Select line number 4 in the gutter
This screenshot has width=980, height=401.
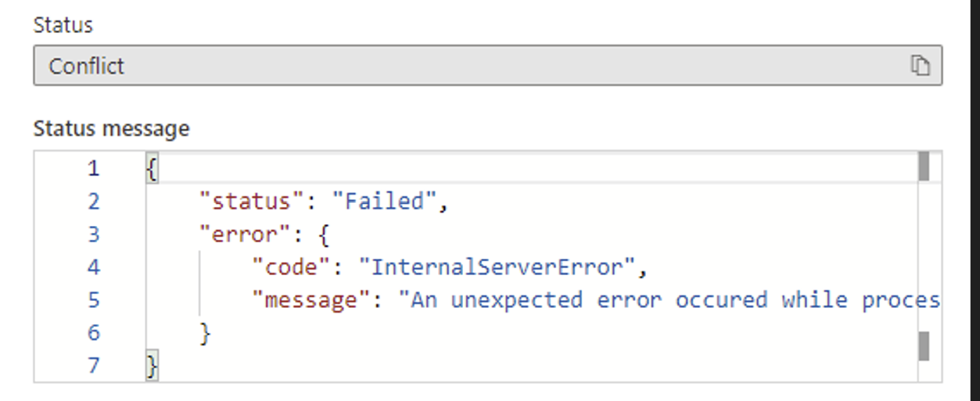click(x=94, y=267)
